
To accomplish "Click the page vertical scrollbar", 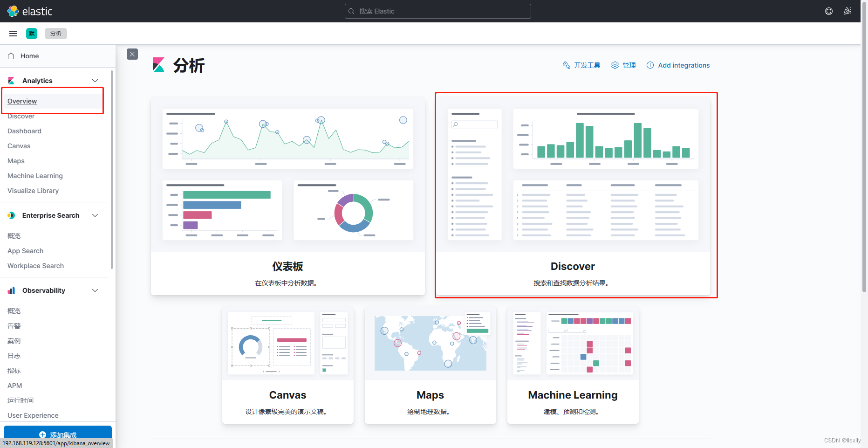I will click(864, 147).
